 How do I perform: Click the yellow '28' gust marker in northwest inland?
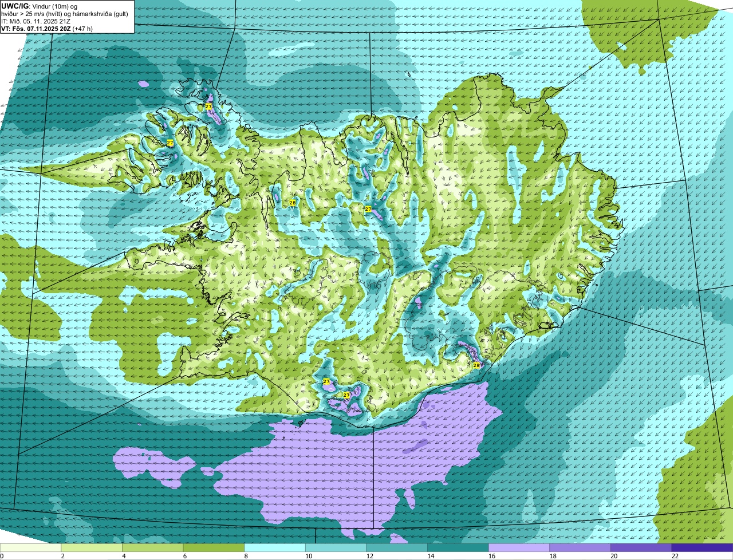pos(292,203)
